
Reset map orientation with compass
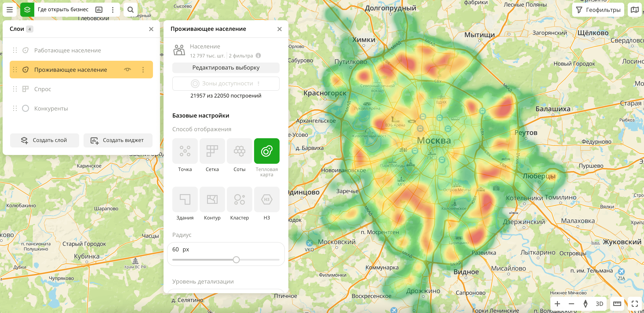(x=585, y=304)
